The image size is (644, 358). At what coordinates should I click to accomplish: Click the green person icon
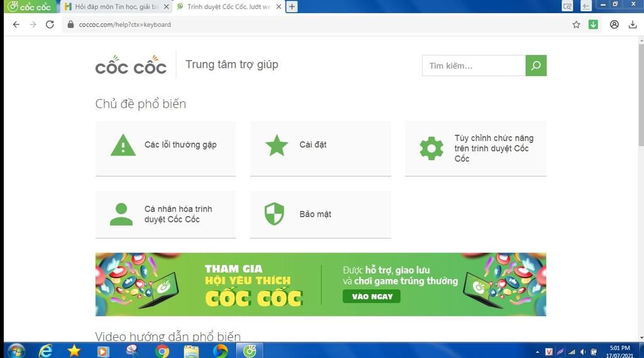pyautogui.click(x=121, y=214)
